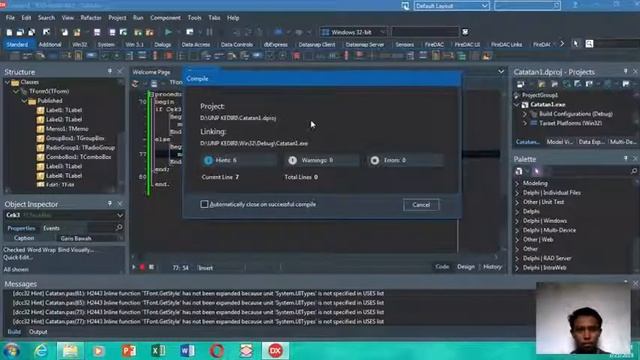The image size is (640, 360).
Task: Open the Project menu
Action: coord(117,18)
